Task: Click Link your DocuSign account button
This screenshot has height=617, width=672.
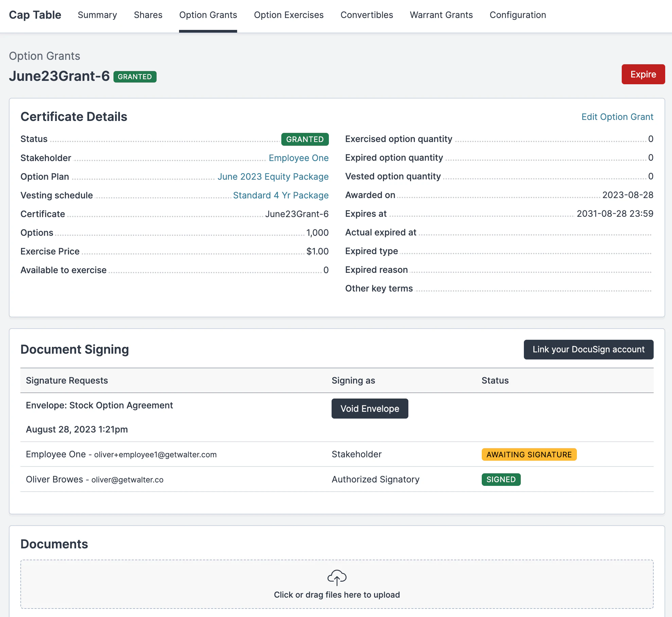Action: coord(588,350)
